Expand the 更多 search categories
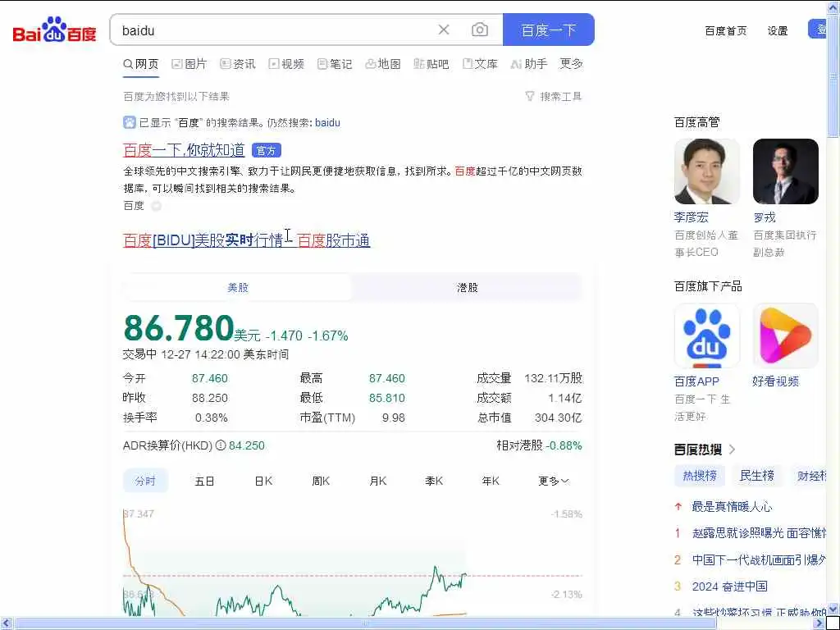The height and width of the screenshot is (630, 840). coord(571,64)
